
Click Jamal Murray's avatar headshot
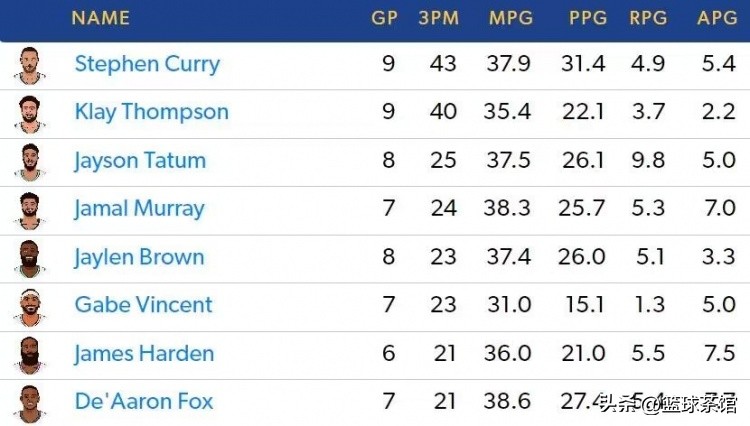[x=30, y=209]
